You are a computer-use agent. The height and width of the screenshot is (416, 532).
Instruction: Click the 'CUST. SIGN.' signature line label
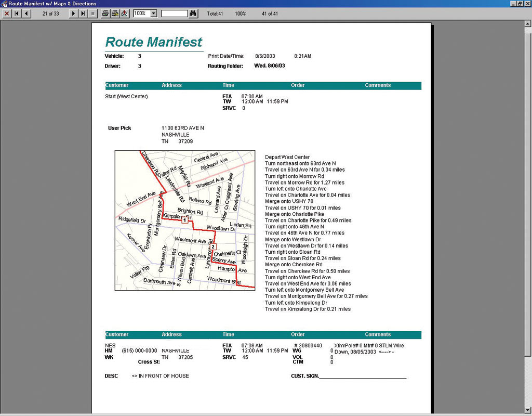click(x=304, y=376)
